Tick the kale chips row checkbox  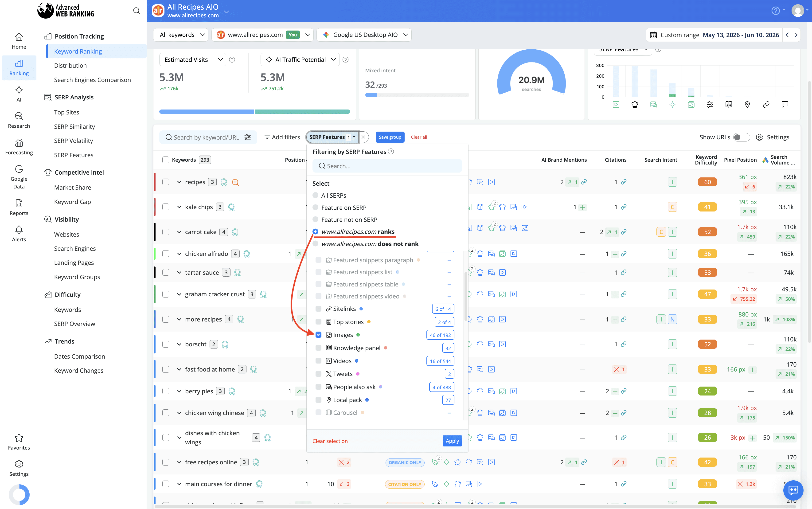pos(166,207)
